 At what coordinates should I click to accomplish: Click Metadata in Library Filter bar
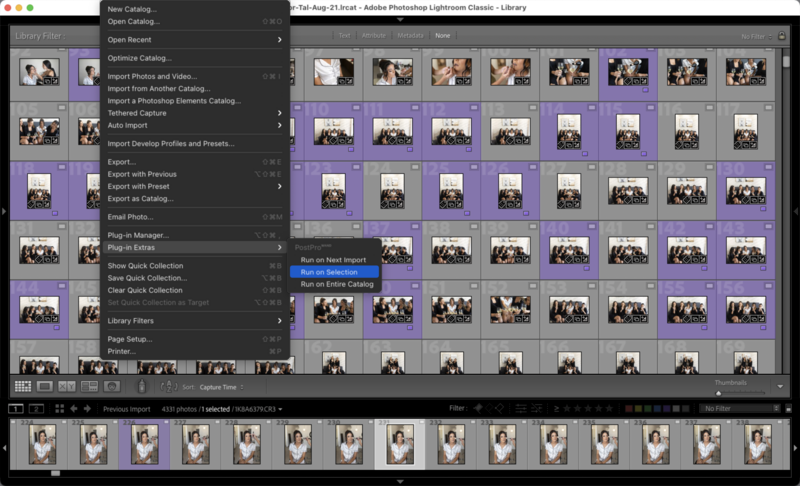[410, 36]
